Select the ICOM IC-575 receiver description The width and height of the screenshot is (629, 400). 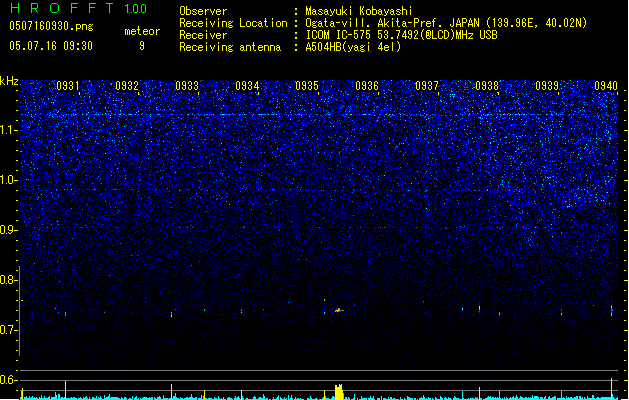(x=402, y=35)
